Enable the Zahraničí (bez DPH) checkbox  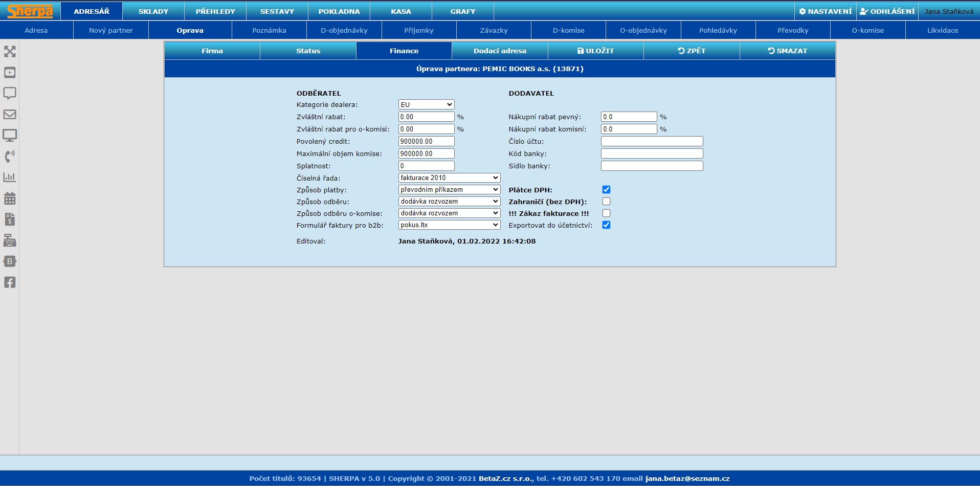(x=606, y=202)
